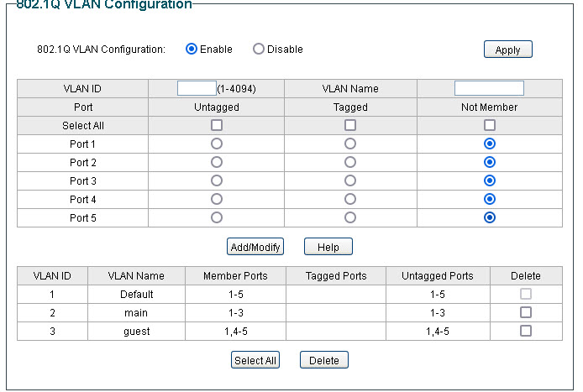Click the 'guest' VLAN name cell
This screenshot has height=392, width=583.
[136, 331]
